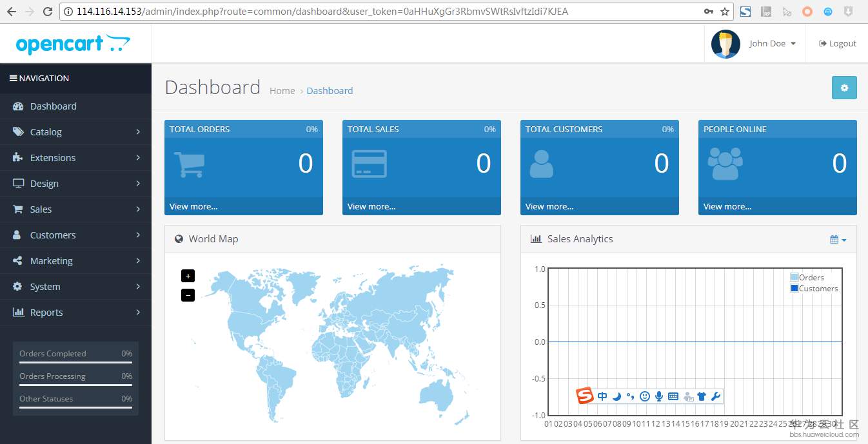Expand the Customers menu chevron
The height and width of the screenshot is (444, 868).
pyautogui.click(x=138, y=235)
